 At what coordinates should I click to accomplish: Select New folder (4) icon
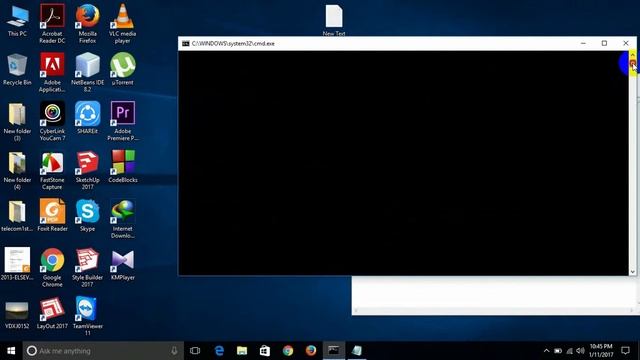tap(17, 170)
